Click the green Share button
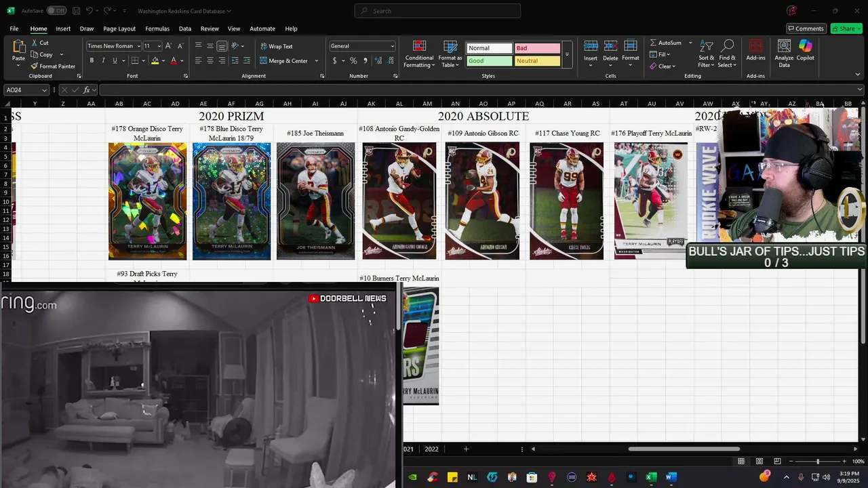868x488 pixels. [846, 28]
